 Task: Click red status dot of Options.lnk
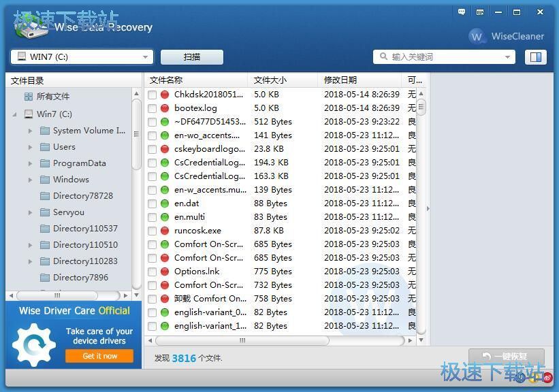click(164, 272)
